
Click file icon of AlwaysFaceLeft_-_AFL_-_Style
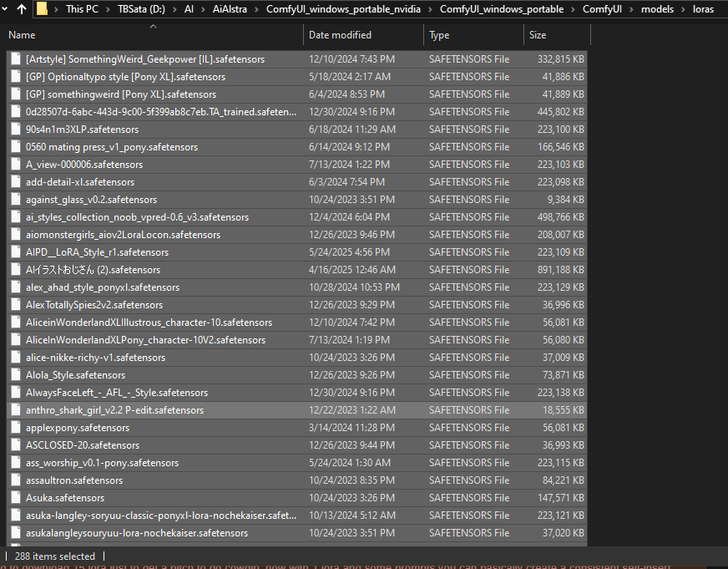coord(16,393)
